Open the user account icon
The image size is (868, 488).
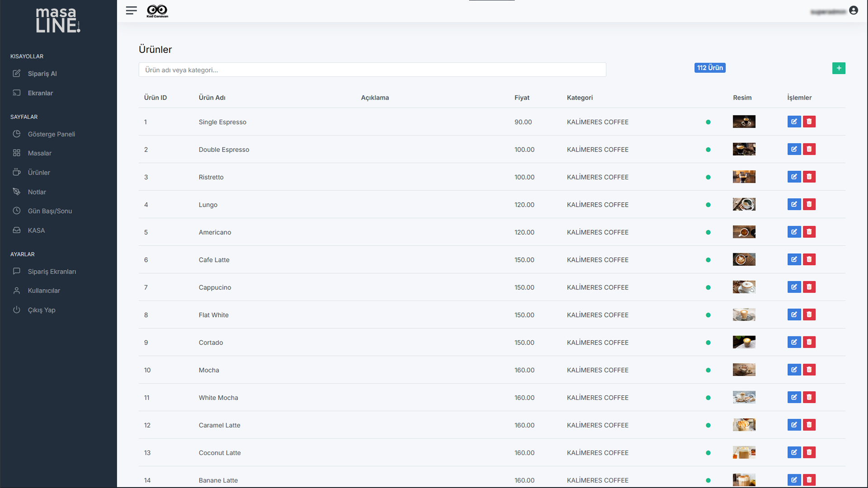point(853,10)
